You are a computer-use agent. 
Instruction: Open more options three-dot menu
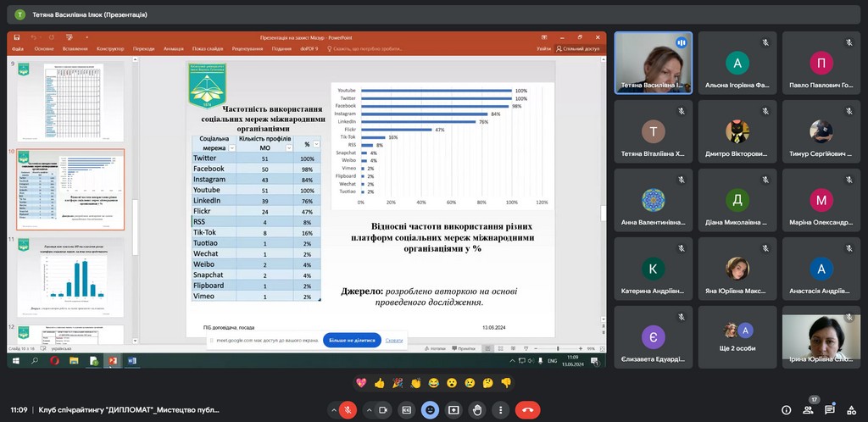[499, 409]
